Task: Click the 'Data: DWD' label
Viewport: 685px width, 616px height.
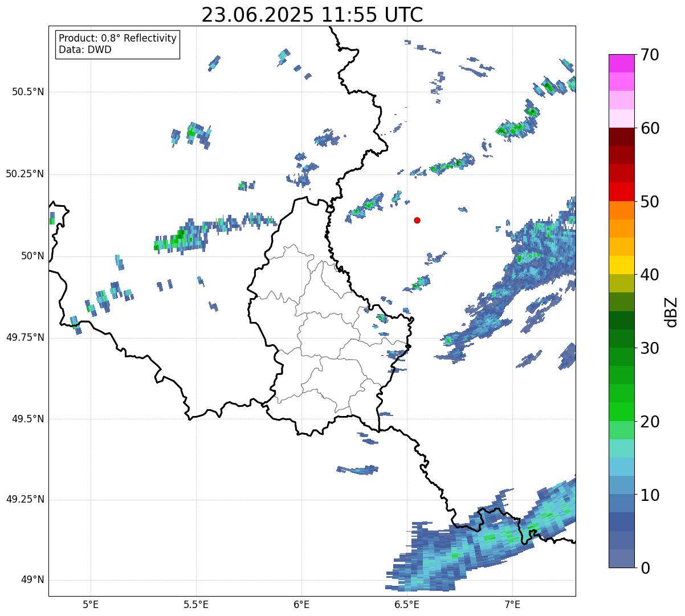Action: tap(85, 50)
